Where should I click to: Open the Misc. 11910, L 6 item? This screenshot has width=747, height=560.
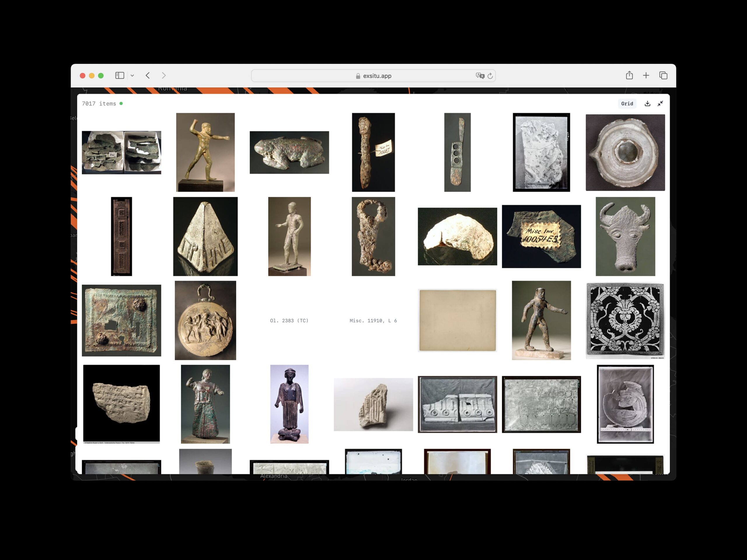point(373,320)
